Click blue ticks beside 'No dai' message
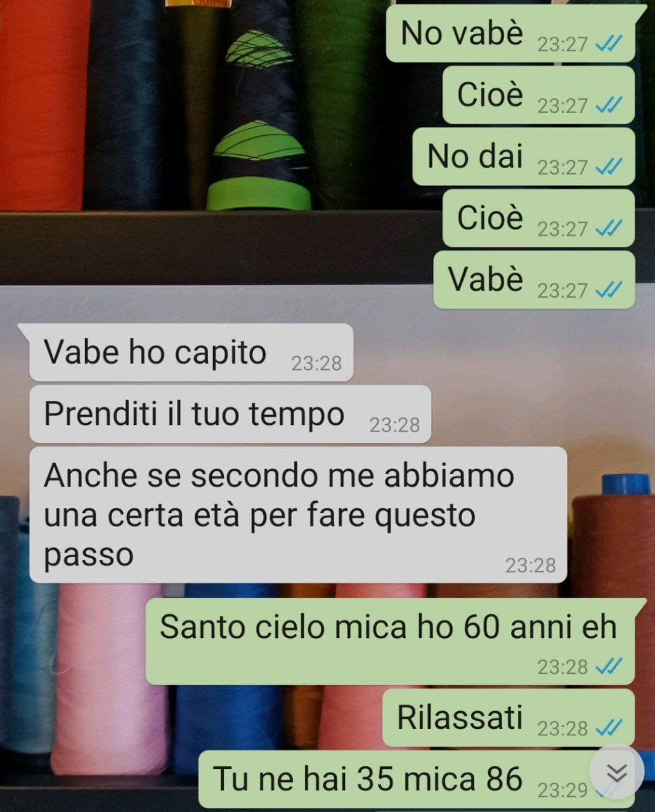This screenshot has width=655, height=812. tap(609, 166)
